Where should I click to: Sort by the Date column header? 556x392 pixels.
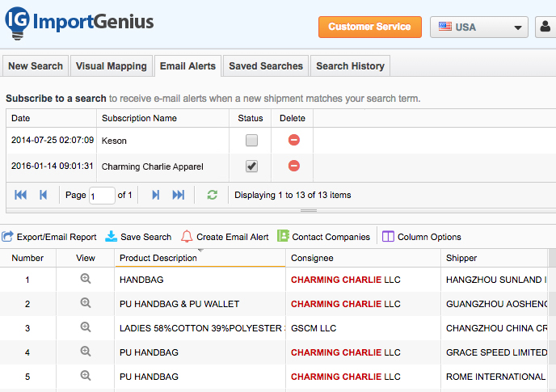point(52,118)
